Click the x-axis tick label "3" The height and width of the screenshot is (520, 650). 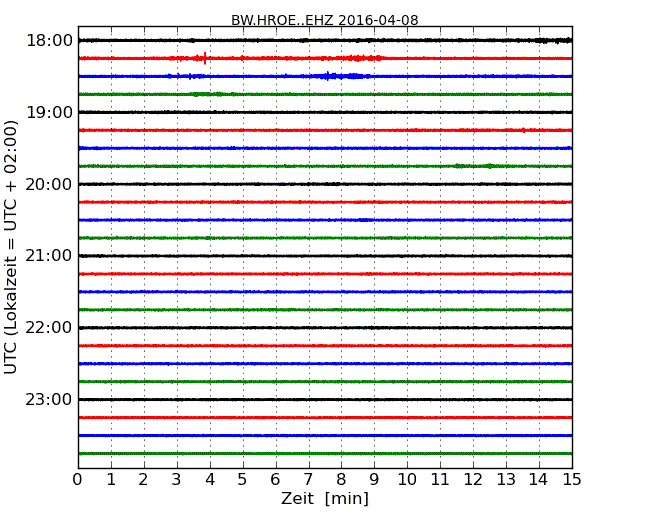(177, 480)
